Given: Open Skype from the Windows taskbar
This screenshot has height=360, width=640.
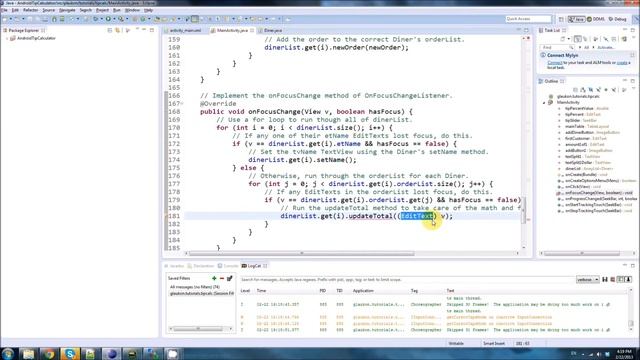Looking at the screenshot, I should (x=70, y=353).
